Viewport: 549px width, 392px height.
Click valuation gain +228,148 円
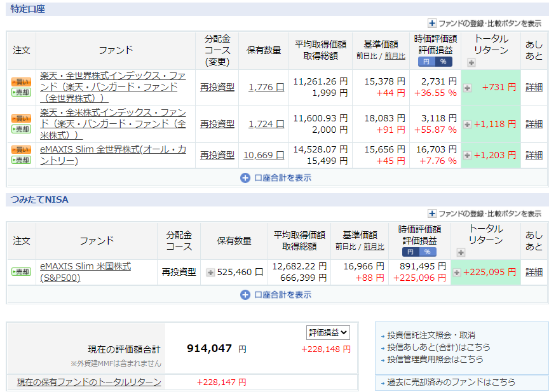326,349
